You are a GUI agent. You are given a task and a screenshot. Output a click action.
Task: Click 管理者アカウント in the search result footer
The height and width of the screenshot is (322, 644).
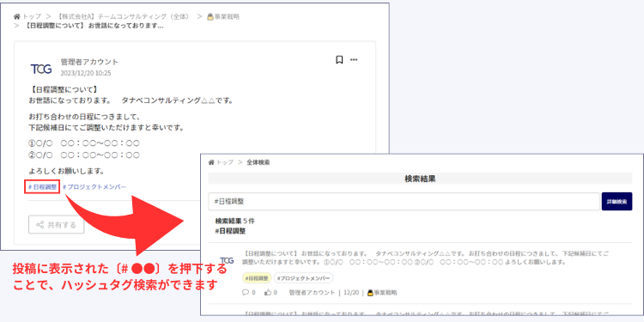pos(313,293)
